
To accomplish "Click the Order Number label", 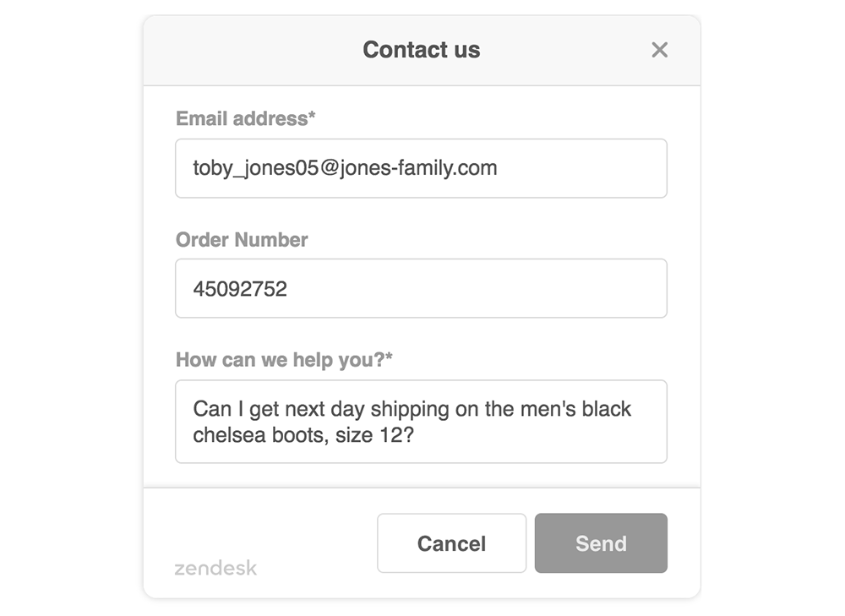I will [x=242, y=240].
